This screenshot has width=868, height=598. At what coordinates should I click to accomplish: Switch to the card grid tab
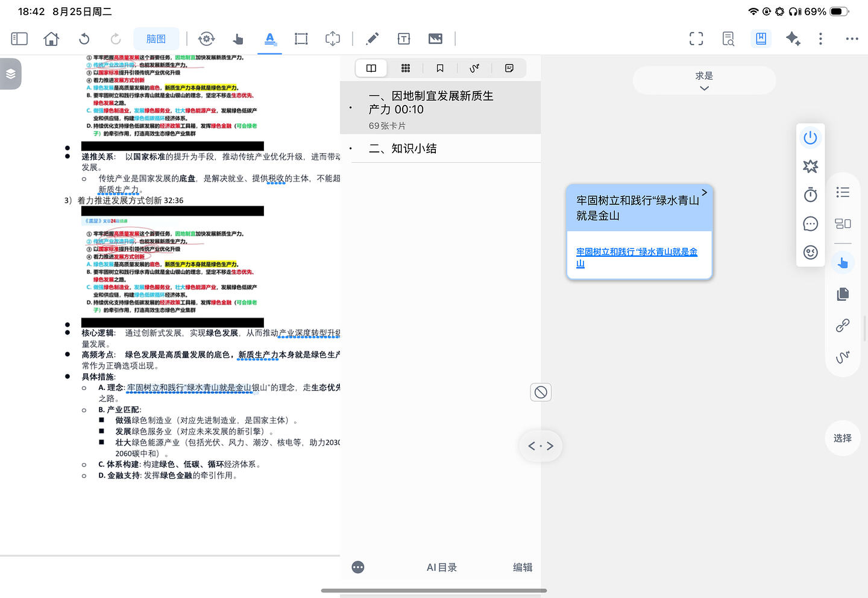pos(406,68)
